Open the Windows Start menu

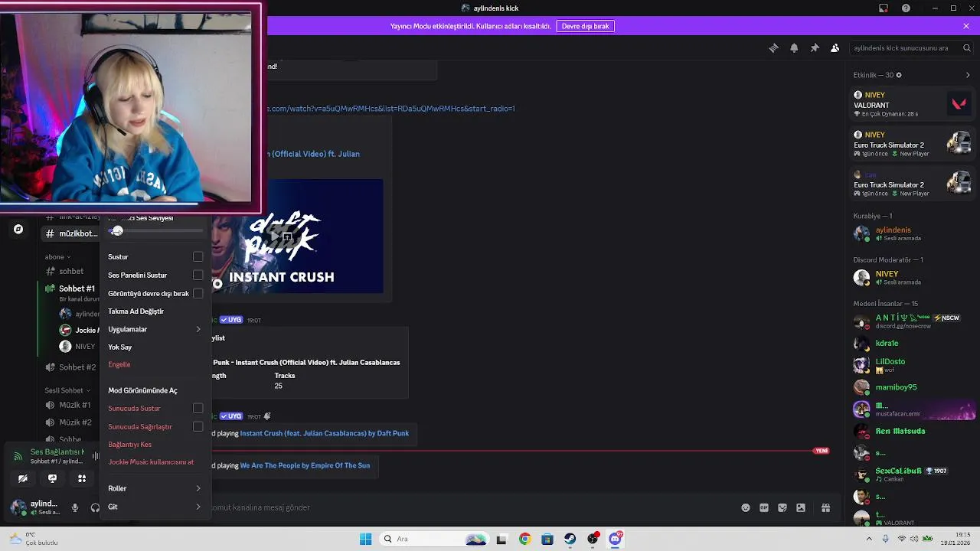pos(366,539)
